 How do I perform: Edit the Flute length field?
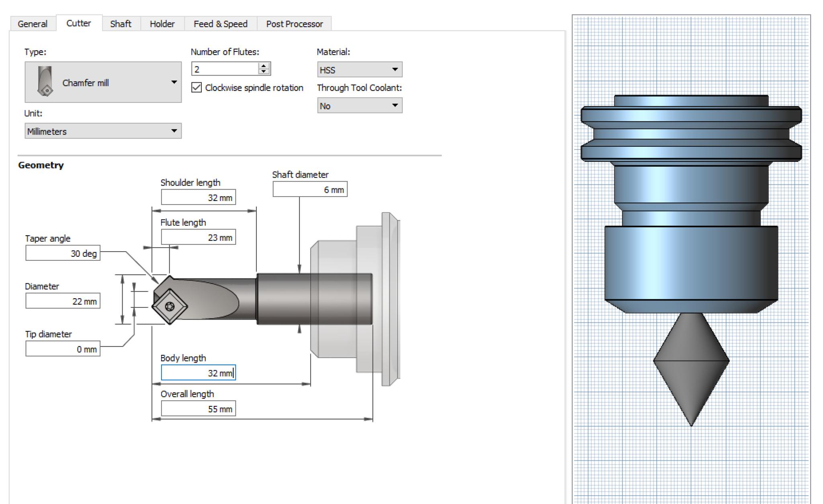tap(198, 237)
